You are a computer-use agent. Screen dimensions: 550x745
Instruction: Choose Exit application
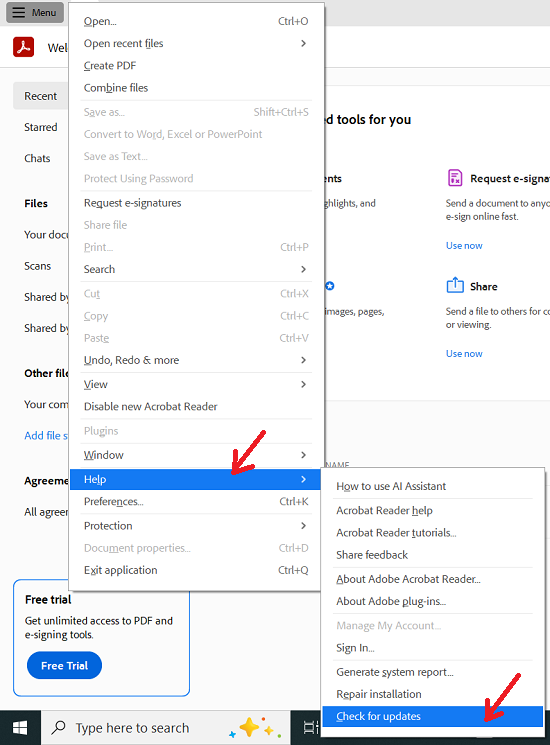coord(196,570)
